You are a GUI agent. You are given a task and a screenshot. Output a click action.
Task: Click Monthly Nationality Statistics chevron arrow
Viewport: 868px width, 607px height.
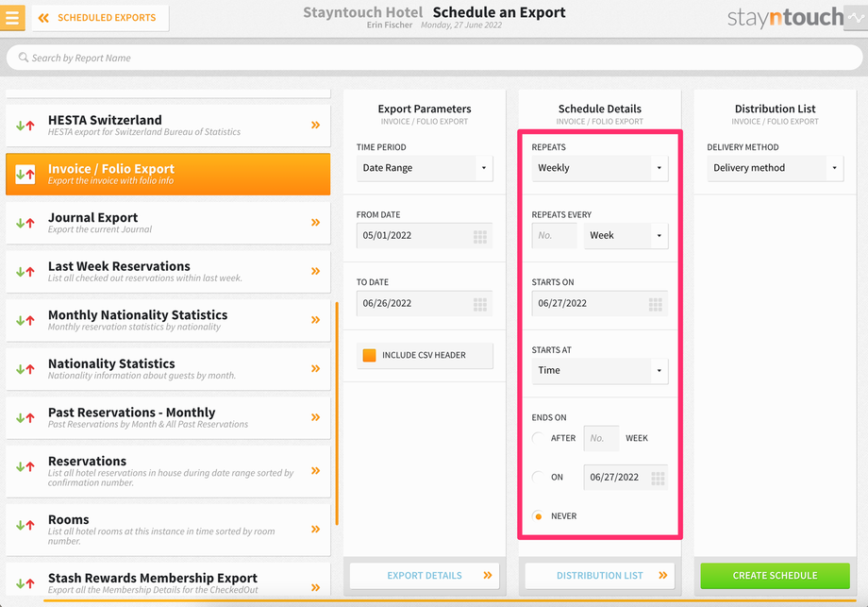point(315,320)
